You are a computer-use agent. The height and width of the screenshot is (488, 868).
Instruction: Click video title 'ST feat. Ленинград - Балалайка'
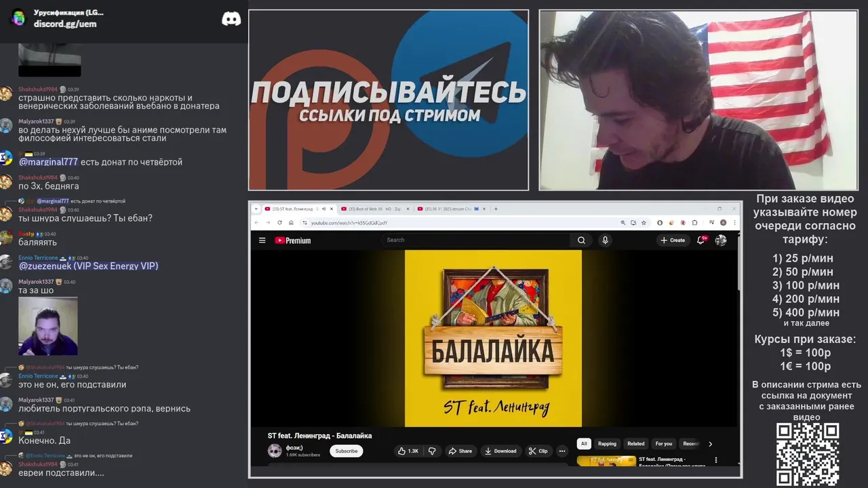[319, 436]
